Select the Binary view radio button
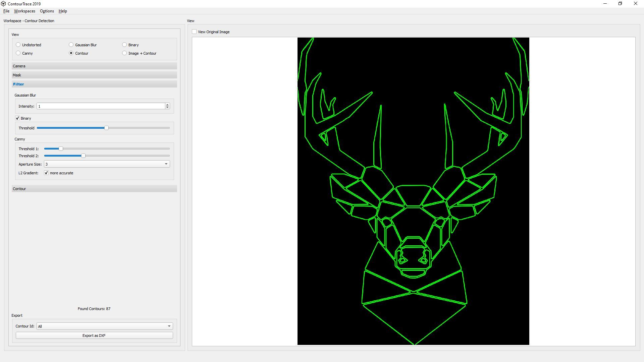 tap(124, 45)
